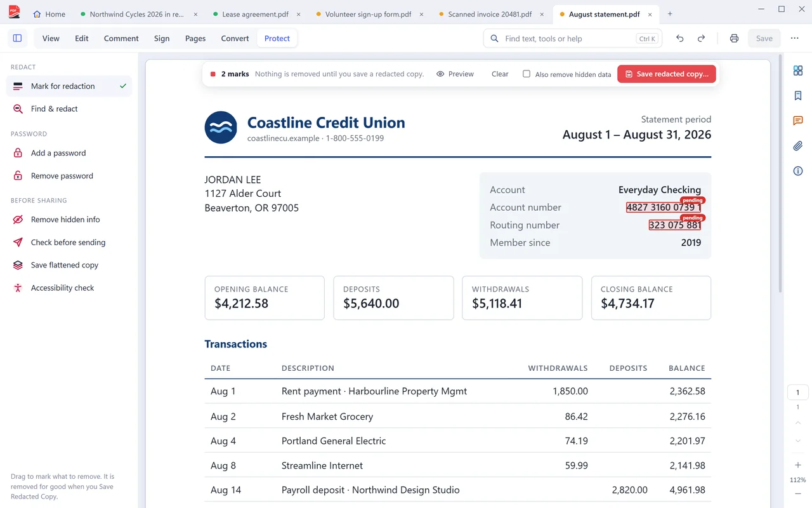The width and height of the screenshot is (812, 508).
Task: Choose Save flattened copy
Action: 69,265
